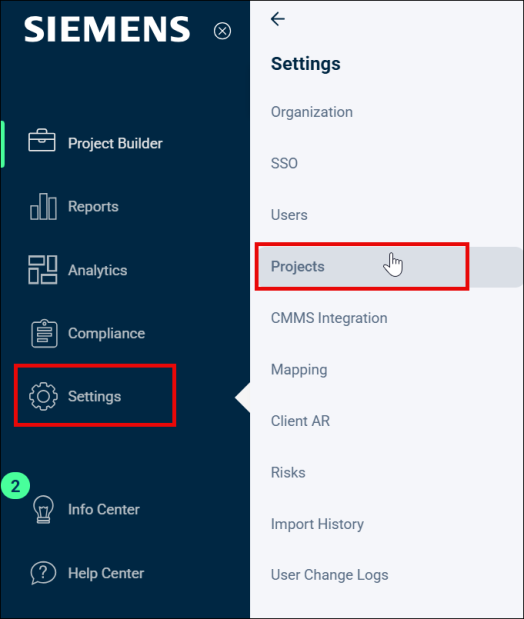The width and height of the screenshot is (524, 619).
Task: Open SSO settings
Action: coord(284,163)
